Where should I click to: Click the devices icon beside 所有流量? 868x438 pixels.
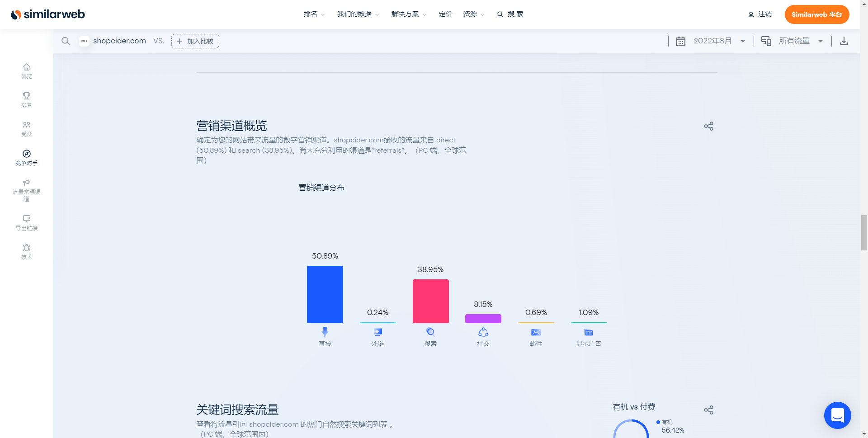[x=766, y=41]
